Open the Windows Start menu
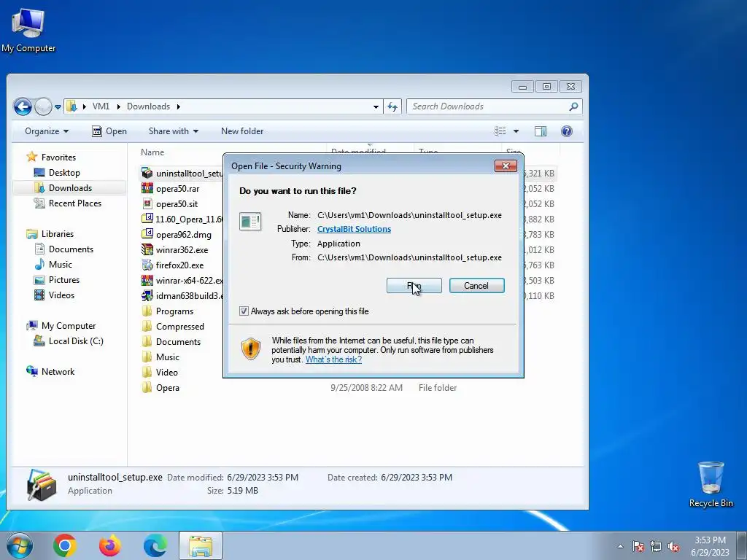This screenshot has width=747, height=560. pyautogui.click(x=20, y=545)
